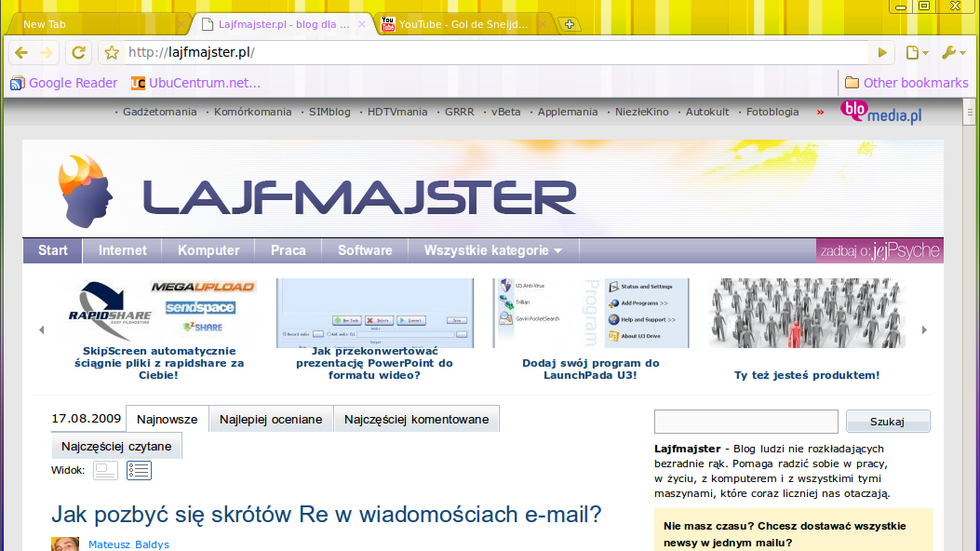The image size is (980, 551).
Task: Expand the Wszystkie kategorie menu
Action: (x=491, y=249)
